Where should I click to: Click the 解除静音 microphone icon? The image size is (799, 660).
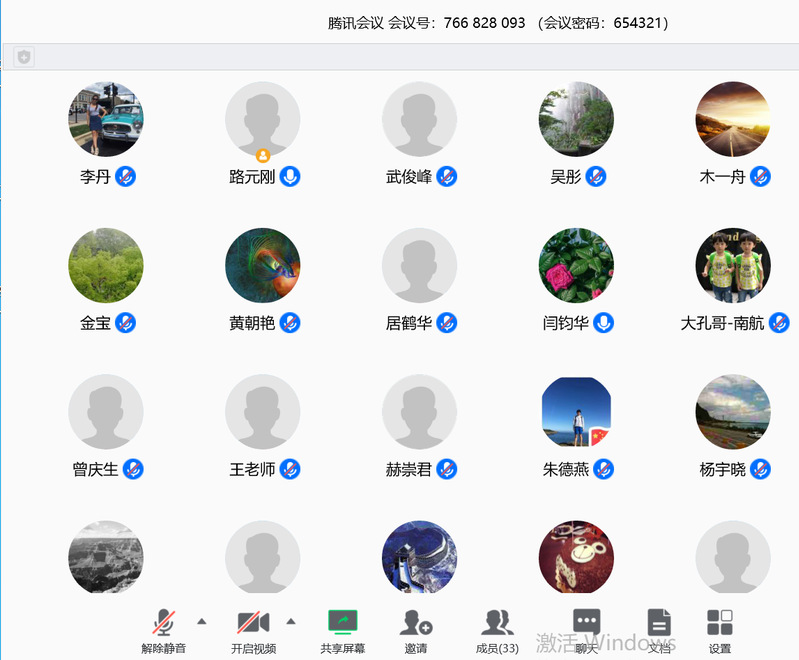[163, 623]
